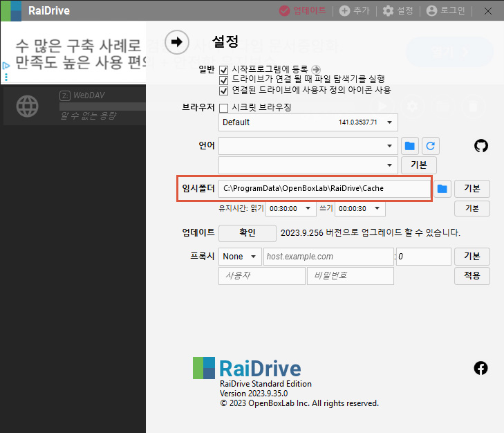Click arrow icon next to 시작프로그램에 등록
Screen dimensions: 504x433
316,69
